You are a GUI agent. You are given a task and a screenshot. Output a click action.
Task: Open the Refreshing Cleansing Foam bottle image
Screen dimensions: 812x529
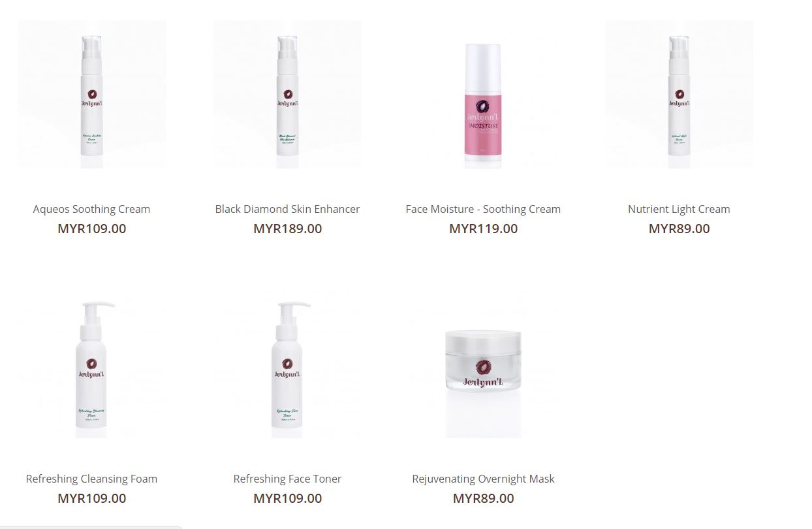(92, 364)
